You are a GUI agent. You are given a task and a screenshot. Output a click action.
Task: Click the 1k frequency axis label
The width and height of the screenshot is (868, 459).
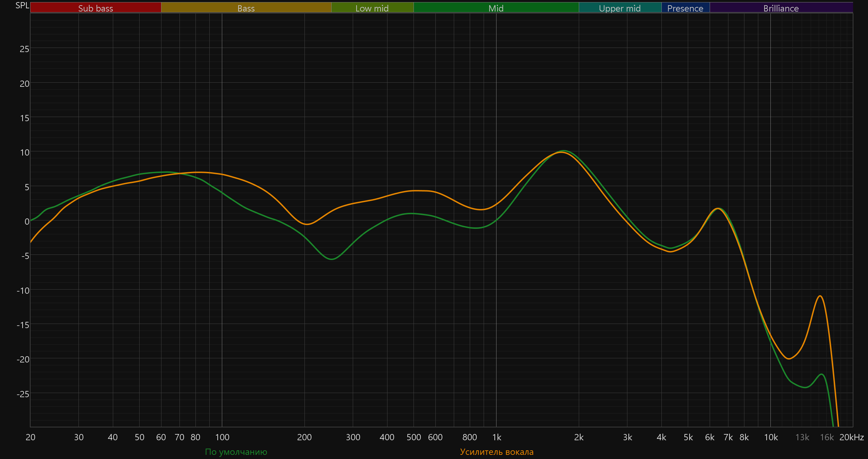(x=496, y=437)
